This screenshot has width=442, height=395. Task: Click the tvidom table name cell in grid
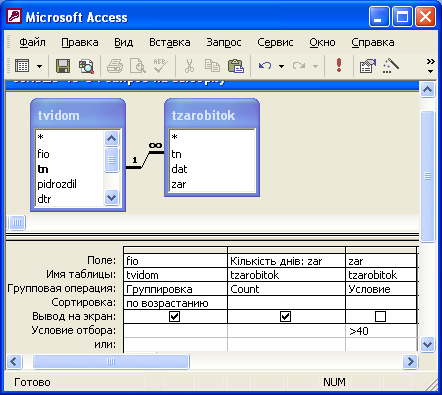[175, 275]
